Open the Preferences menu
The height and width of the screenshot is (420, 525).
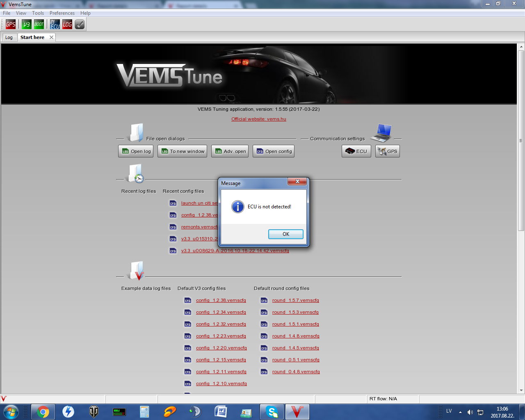(x=62, y=13)
